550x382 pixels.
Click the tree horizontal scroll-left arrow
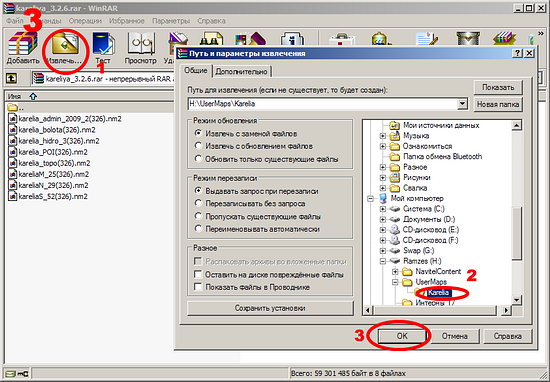pyautogui.click(x=368, y=310)
